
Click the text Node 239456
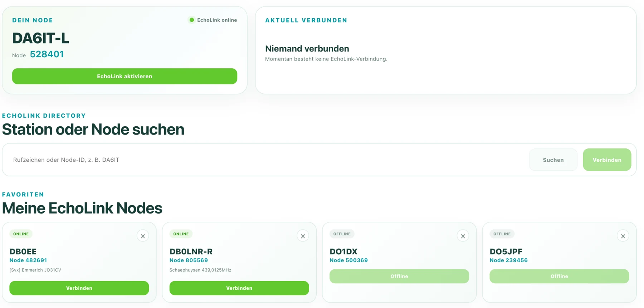[508, 260]
